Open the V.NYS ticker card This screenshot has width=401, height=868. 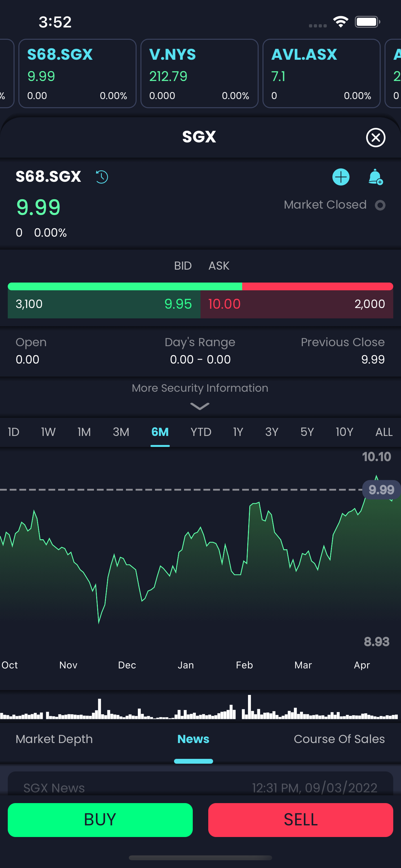tap(199, 73)
